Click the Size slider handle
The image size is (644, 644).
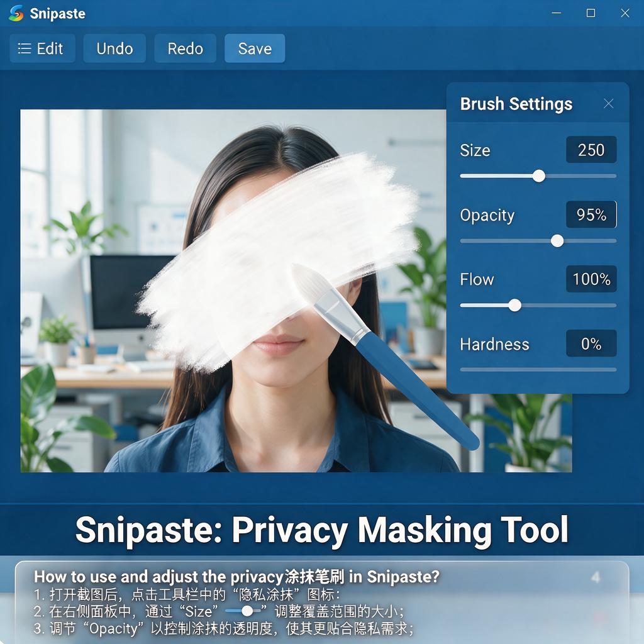point(539,176)
